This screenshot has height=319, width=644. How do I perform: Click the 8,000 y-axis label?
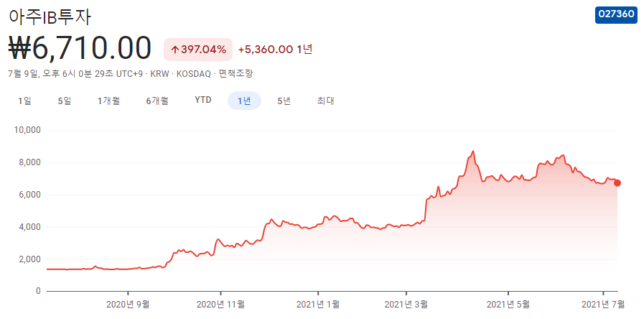(x=30, y=162)
